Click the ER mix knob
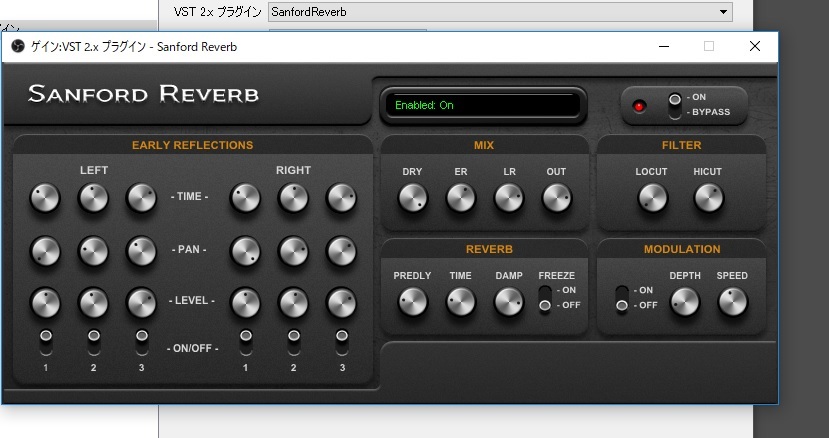 point(460,198)
